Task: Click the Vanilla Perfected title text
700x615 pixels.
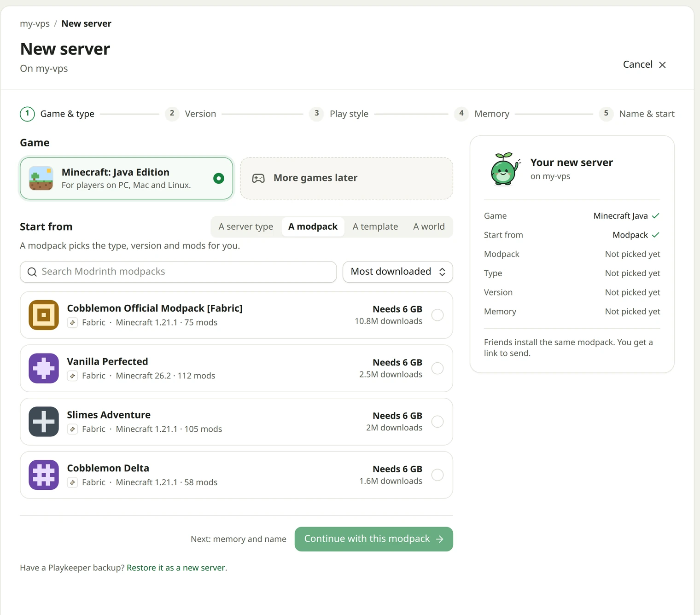Action: 108,362
